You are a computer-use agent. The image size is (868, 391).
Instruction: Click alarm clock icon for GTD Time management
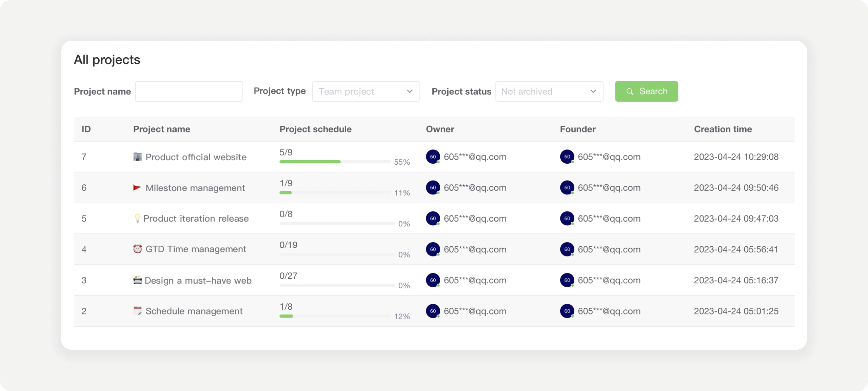(x=137, y=249)
